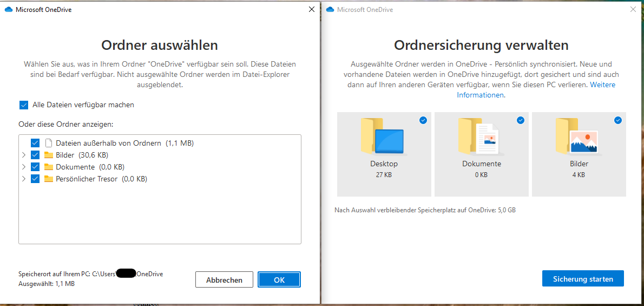Select 'Bilder (30,6 KB)' row text

(x=82, y=155)
